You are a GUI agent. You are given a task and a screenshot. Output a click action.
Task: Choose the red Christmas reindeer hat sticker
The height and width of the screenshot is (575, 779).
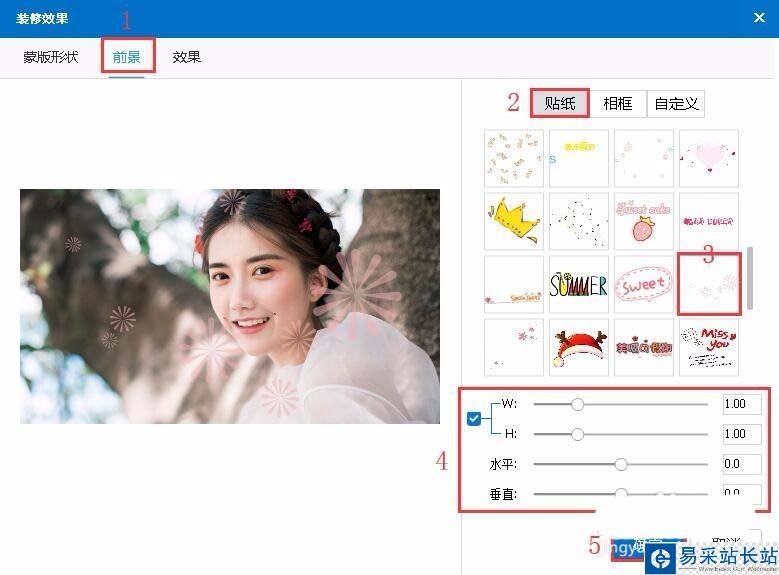point(579,347)
